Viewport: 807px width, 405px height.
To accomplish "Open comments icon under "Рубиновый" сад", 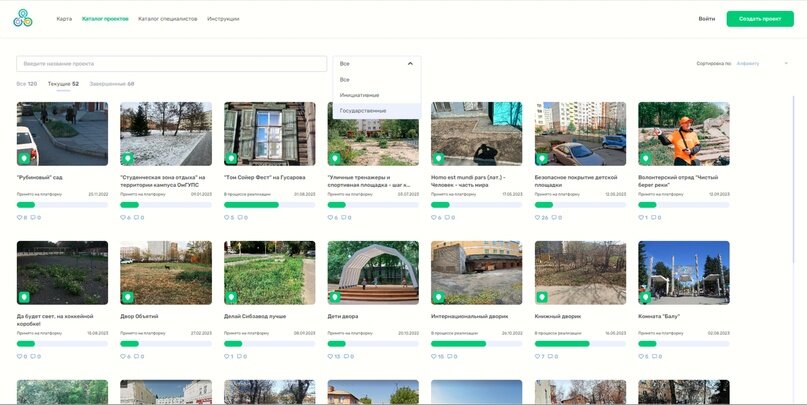I will coord(33,218).
